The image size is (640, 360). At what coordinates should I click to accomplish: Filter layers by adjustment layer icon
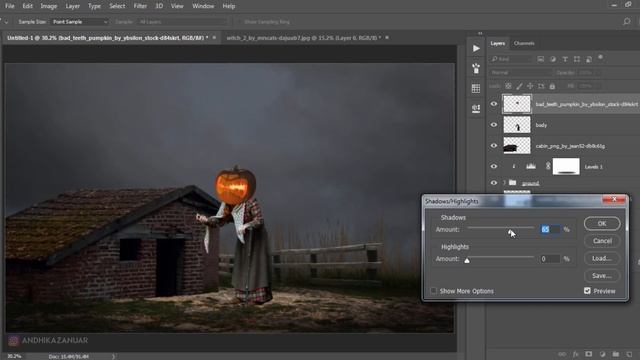pos(553,59)
